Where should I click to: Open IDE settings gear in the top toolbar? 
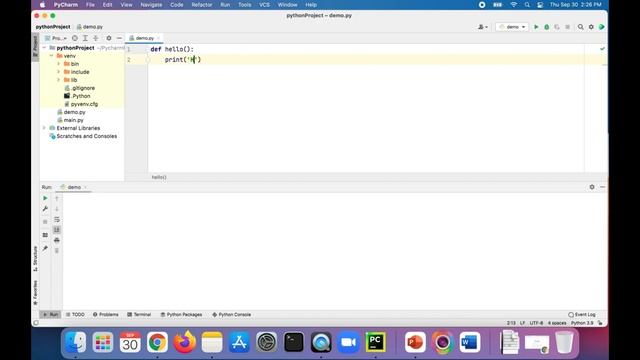click(x=591, y=27)
